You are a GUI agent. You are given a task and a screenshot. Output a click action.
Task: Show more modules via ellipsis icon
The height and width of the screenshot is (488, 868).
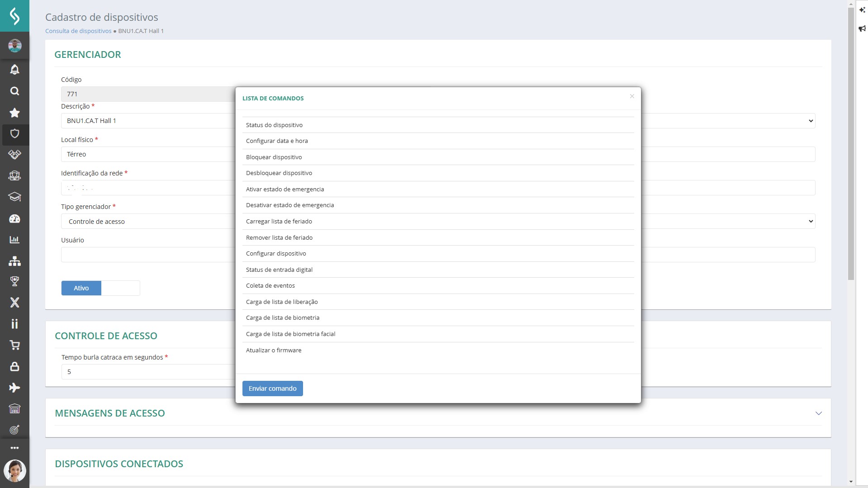point(14,448)
